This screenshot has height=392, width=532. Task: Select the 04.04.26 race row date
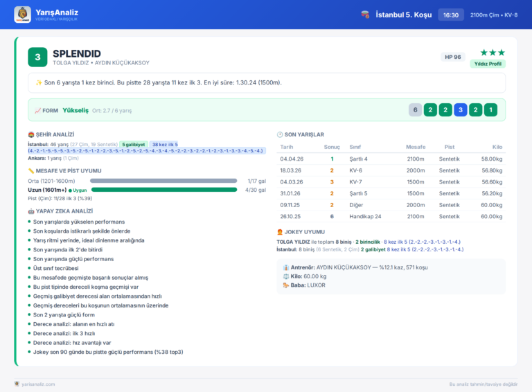click(292, 159)
